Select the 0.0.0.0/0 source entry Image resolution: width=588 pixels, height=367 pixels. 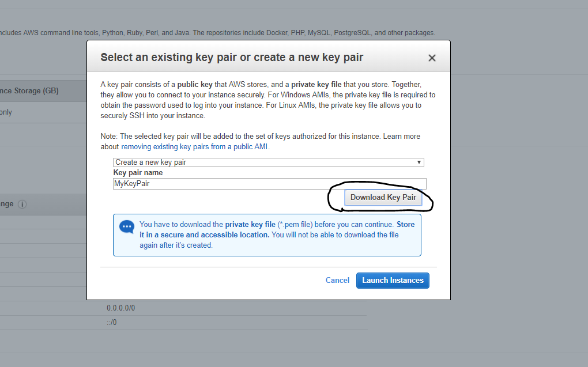click(120, 308)
